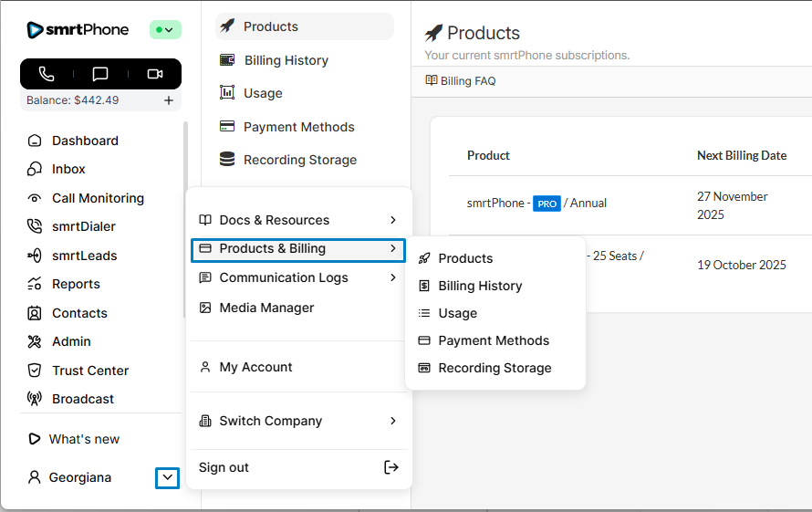Toggle the green availability status dropdown
The image size is (812, 512).
[x=165, y=30]
